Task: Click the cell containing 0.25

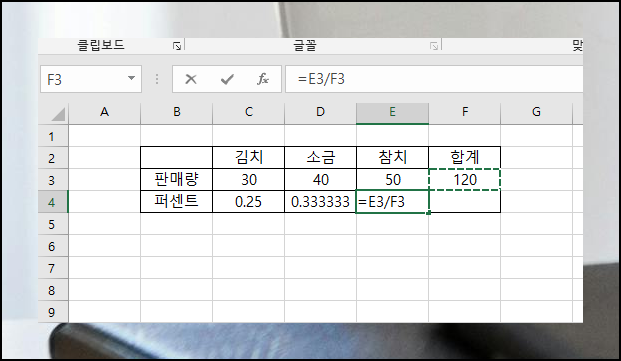Action: click(248, 202)
